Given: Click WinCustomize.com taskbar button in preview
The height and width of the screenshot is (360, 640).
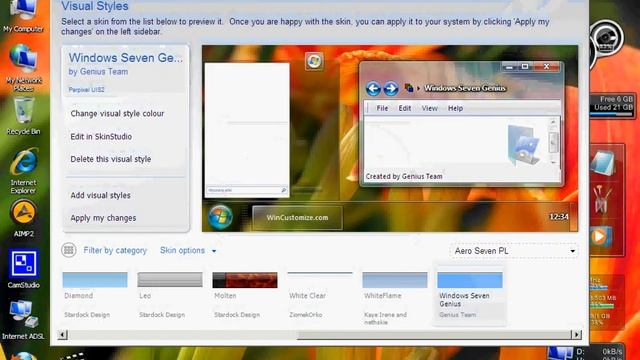Looking at the screenshot, I should (297, 218).
